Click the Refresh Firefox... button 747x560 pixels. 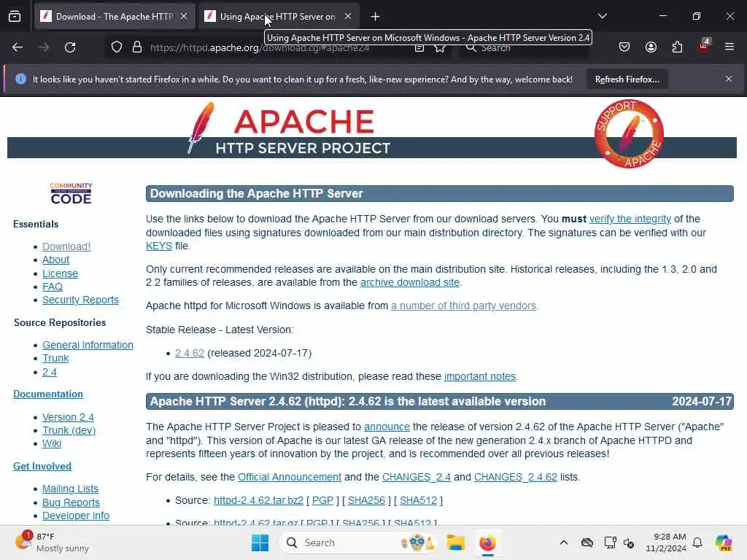[x=627, y=79]
